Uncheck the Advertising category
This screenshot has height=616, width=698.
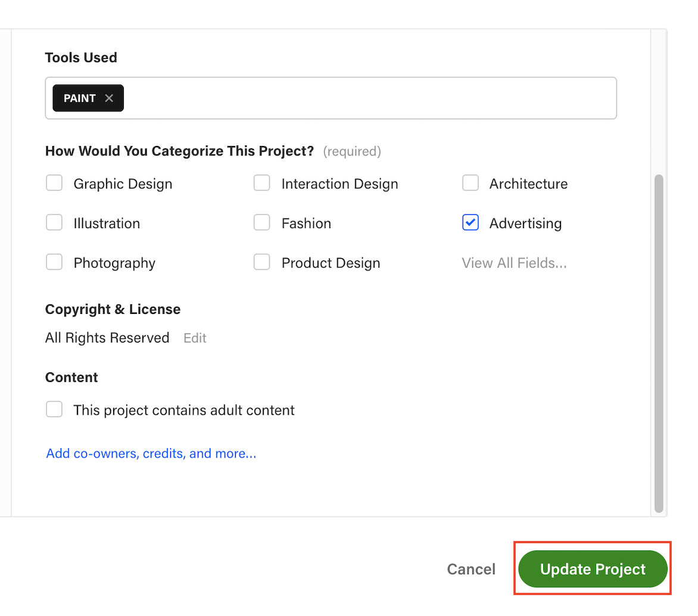(470, 222)
